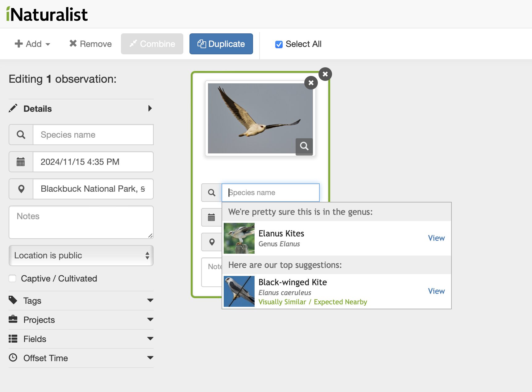This screenshot has width=532, height=392.
Task: Delete the observation card with its X
Action: 325,74
